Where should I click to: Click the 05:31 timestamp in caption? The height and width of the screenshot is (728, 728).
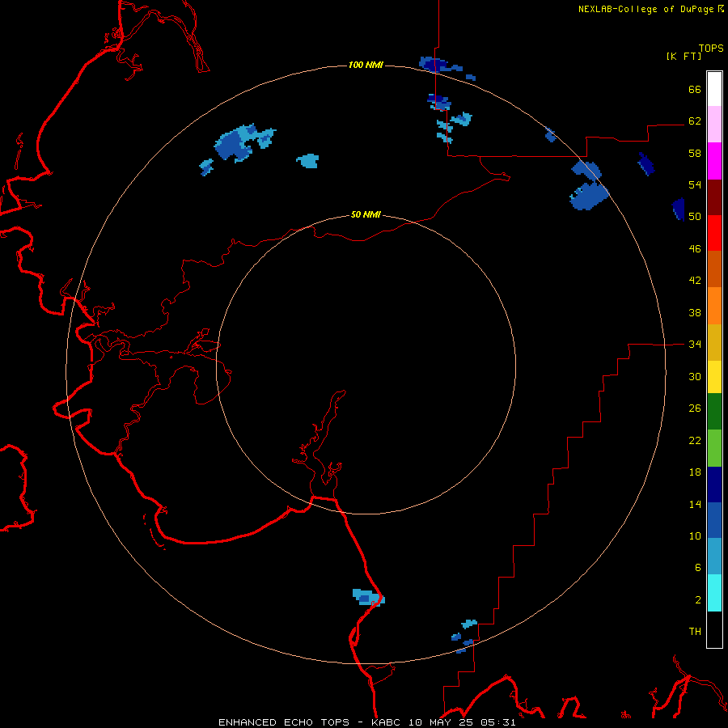497,722
